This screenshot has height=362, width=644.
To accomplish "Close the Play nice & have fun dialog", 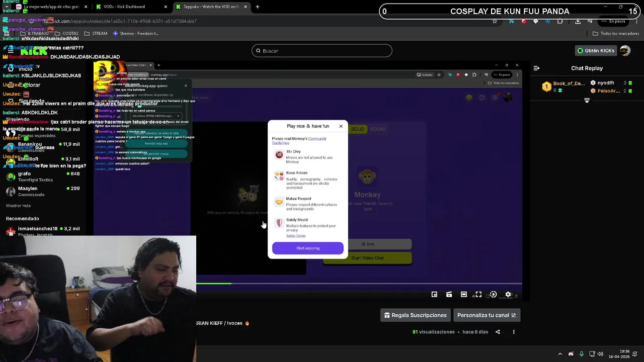I will click(x=341, y=126).
